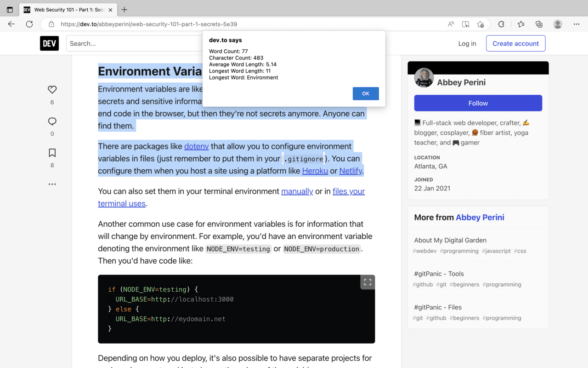588x368 pixels.
Task: Follow Abbey Perini
Action: [x=478, y=103]
